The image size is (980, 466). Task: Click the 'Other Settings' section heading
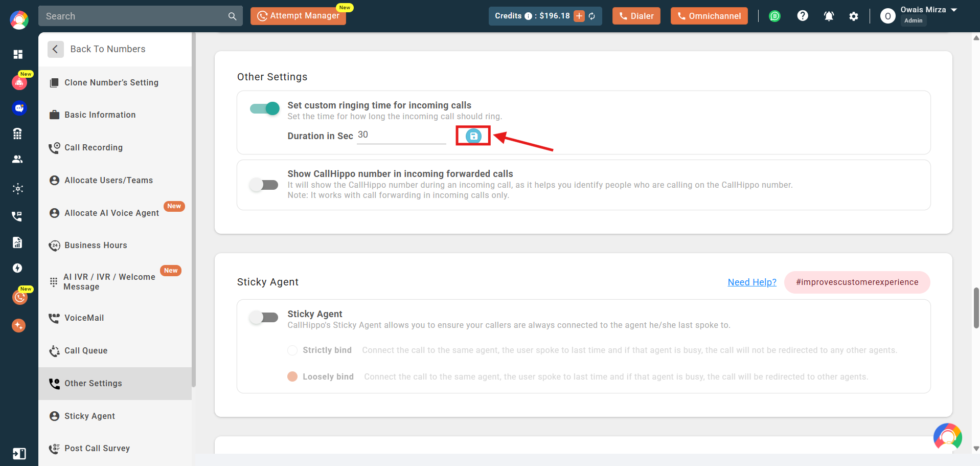(272, 77)
